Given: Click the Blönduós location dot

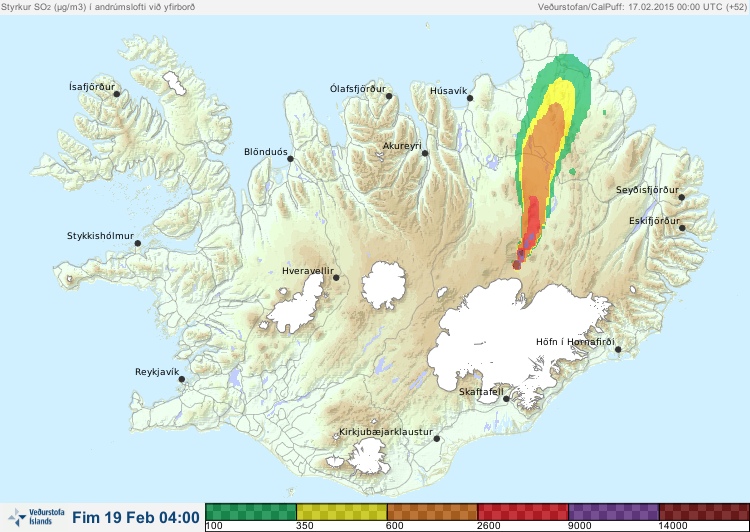Looking at the screenshot, I should 290,159.
